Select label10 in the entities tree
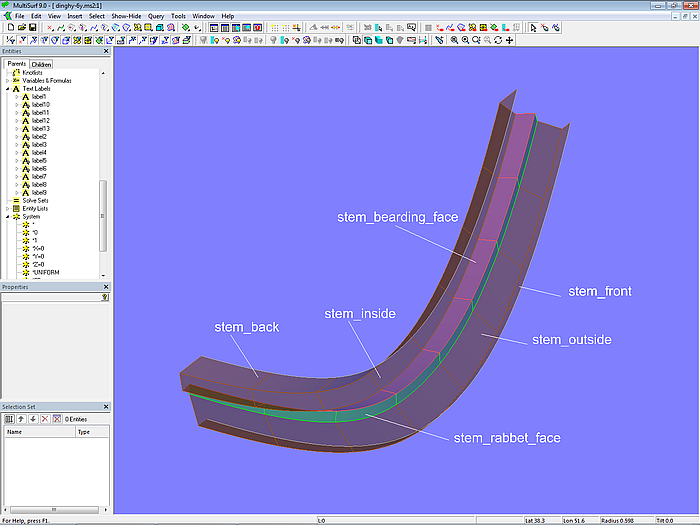The width and height of the screenshot is (700, 525). pos(41,104)
